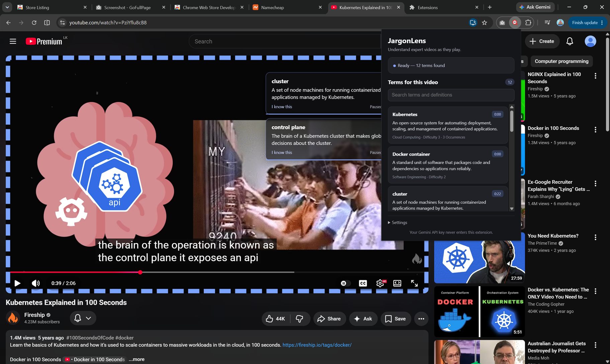This screenshot has height=364, width=610.
Task: Open the Chrome extensions puzzle menu
Action: coord(528,22)
